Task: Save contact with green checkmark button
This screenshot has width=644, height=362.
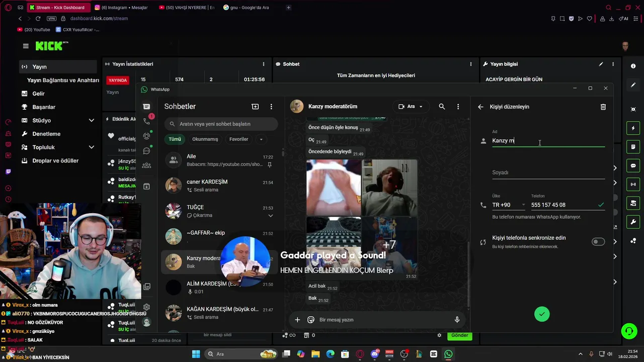Action: 542,314
